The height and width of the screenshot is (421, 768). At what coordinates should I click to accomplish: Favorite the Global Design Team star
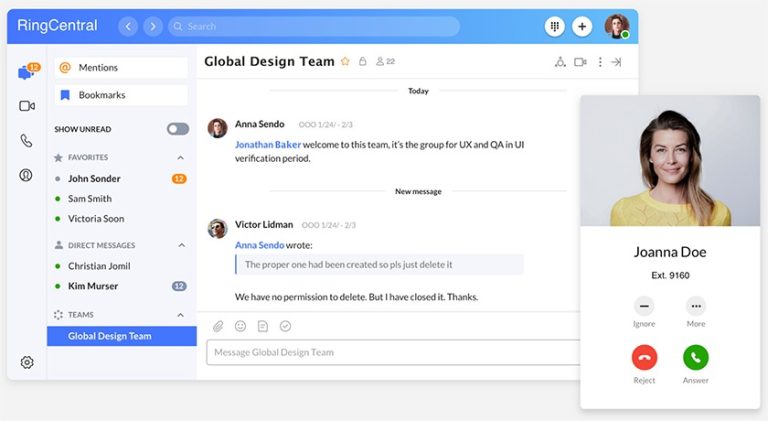(345, 62)
